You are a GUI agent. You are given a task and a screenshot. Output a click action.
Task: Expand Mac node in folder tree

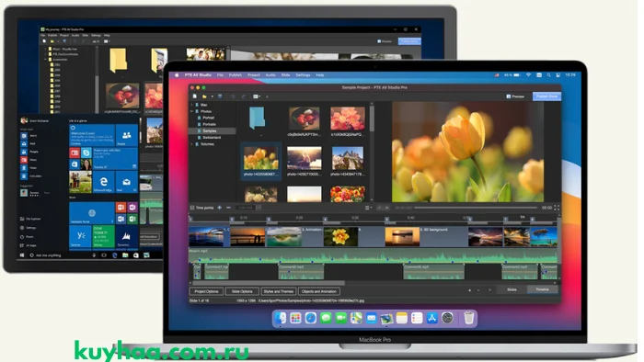pyautogui.click(x=191, y=105)
